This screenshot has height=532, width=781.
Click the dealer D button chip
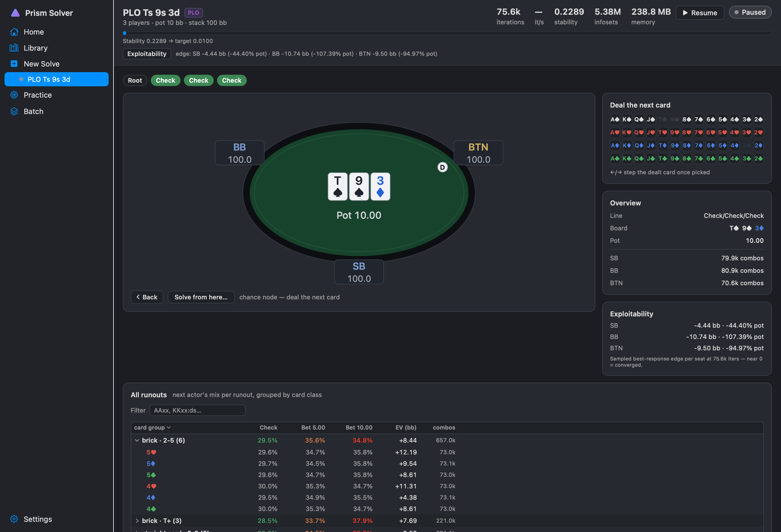click(x=442, y=167)
